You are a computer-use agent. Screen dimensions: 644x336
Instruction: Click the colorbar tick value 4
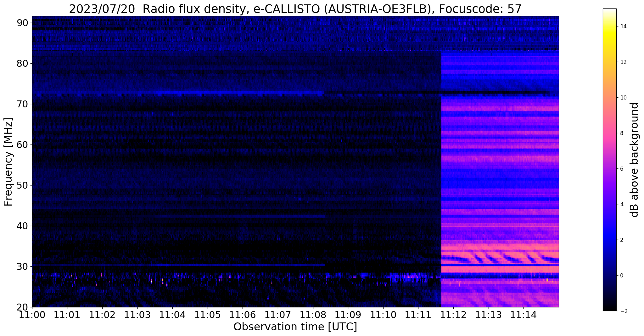(621, 204)
